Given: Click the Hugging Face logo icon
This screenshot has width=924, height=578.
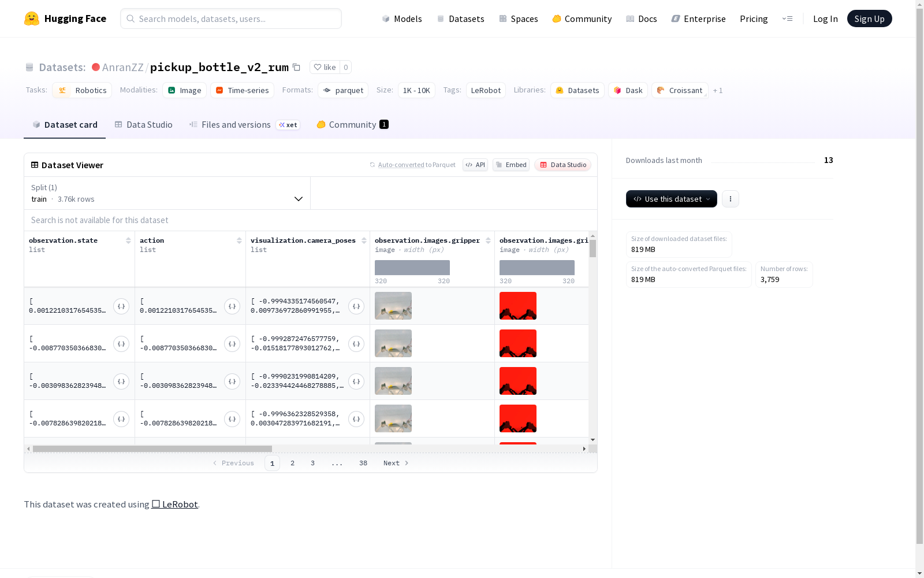Looking at the screenshot, I should coord(32,18).
